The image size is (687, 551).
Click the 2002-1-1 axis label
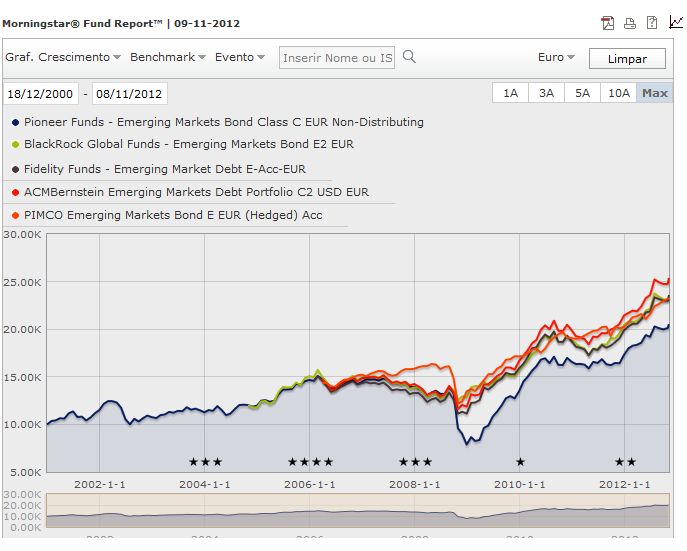100,484
